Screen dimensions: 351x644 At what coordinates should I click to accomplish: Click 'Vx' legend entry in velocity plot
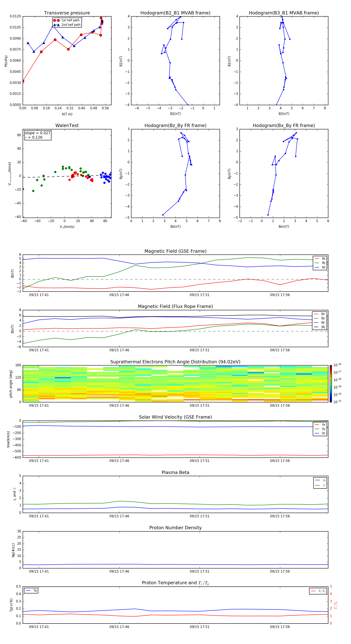pyautogui.click(x=320, y=424)
